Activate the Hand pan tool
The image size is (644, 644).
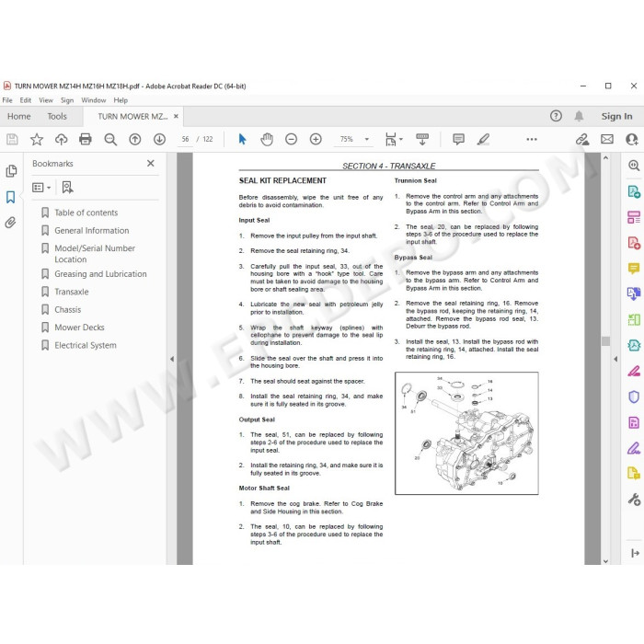[267, 140]
